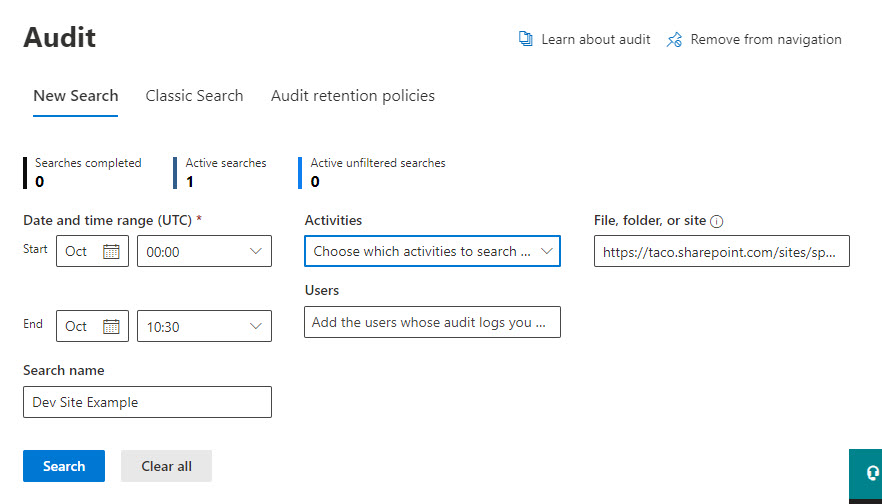Viewport: 882px width, 504px height.
Task: Click the File, folder, or site URL field
Action: pyautogui.click(x=722, y=251)
